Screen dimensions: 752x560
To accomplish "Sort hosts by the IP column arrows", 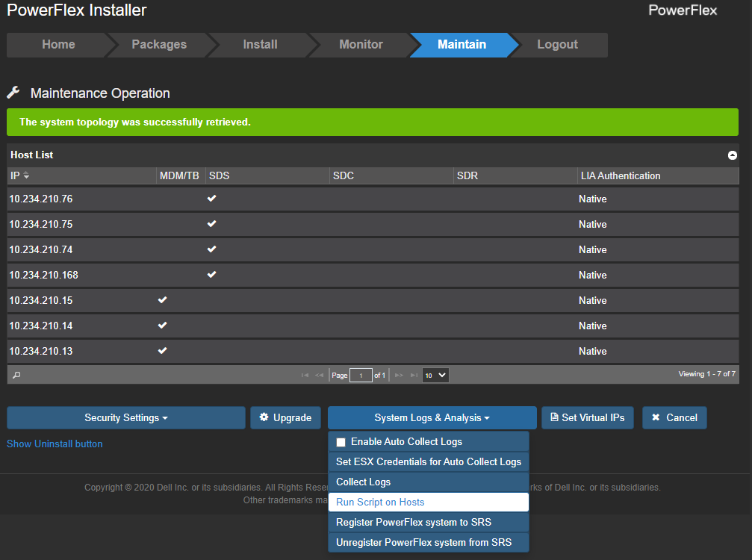I will click(x=27, y=175).
